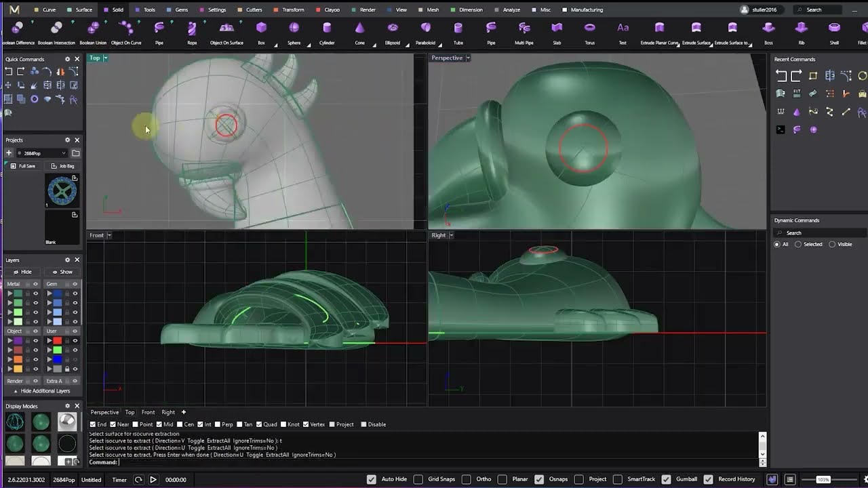Open the Top viewport dropdown menu
This screenshot has height=488, width=868.
coord(105,58)
